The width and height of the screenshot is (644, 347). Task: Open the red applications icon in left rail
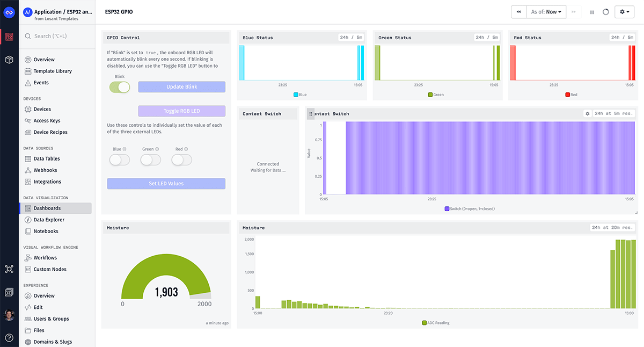tap(9, 37)
